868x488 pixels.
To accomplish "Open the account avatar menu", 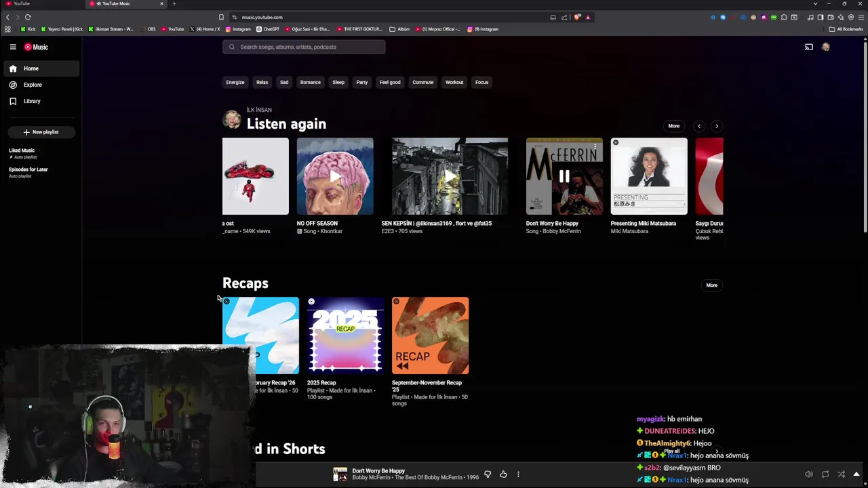I will (826, 47).
